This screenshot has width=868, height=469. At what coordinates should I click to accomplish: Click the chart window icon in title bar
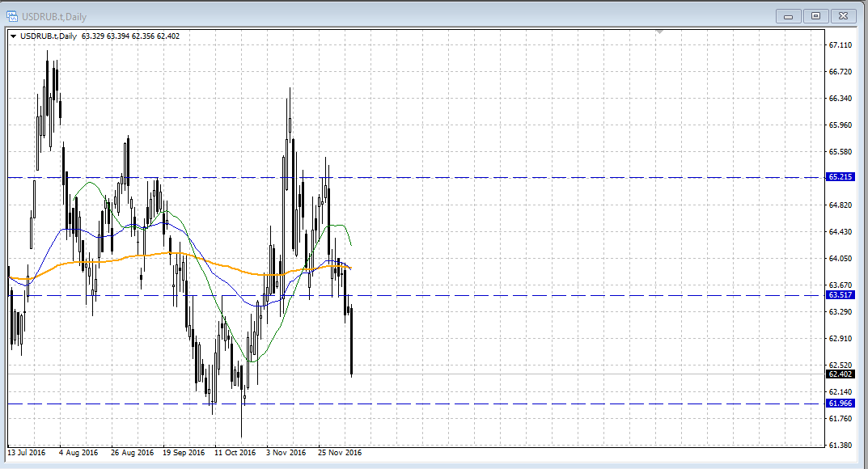12,17
